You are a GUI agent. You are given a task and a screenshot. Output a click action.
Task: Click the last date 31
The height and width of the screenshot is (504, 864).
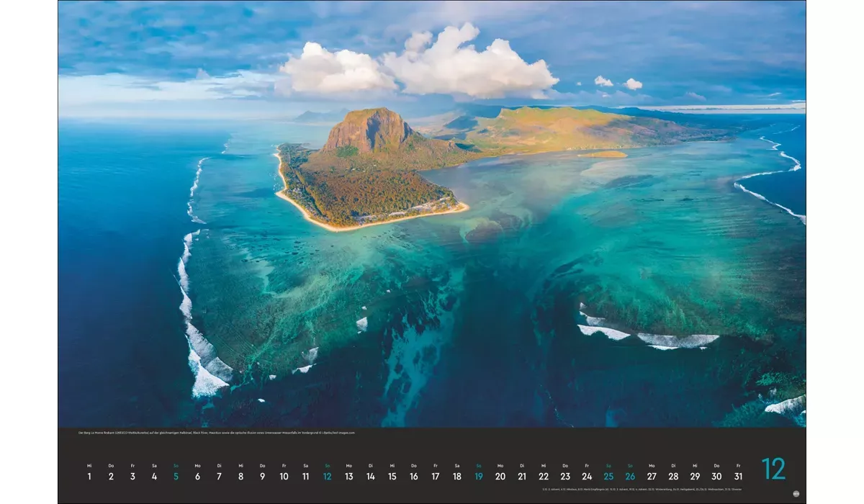tap(738, 476)
